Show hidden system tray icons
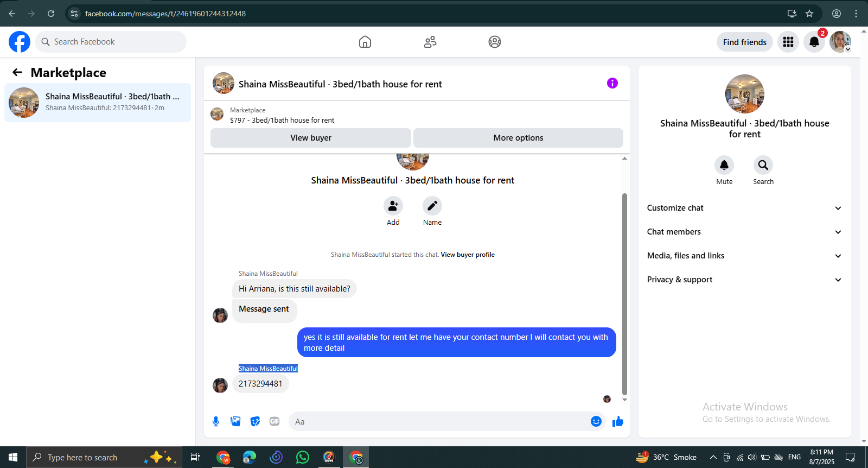This screenshot has height=468, width=868. click(713, 457)
